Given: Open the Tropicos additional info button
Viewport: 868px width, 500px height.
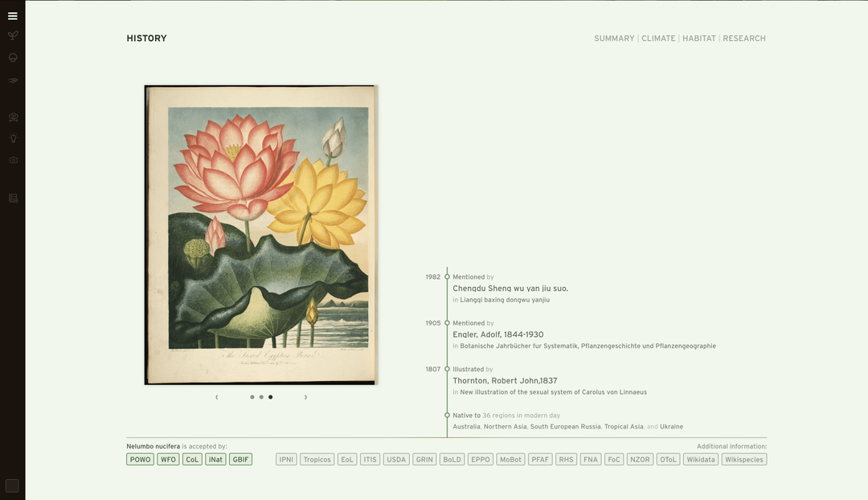Looking at the screenshot, I should click(317, 460).
